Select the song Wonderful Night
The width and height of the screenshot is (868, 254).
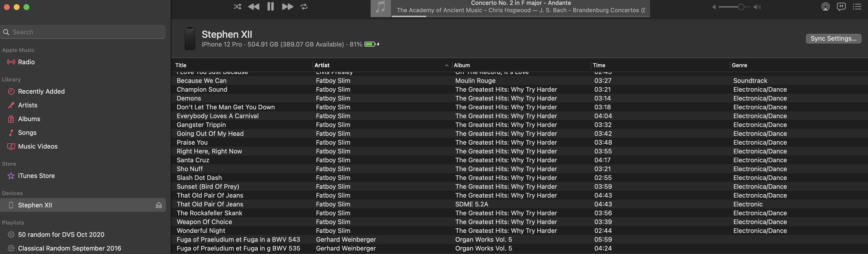pyautogui.click(x=201, y=231)
